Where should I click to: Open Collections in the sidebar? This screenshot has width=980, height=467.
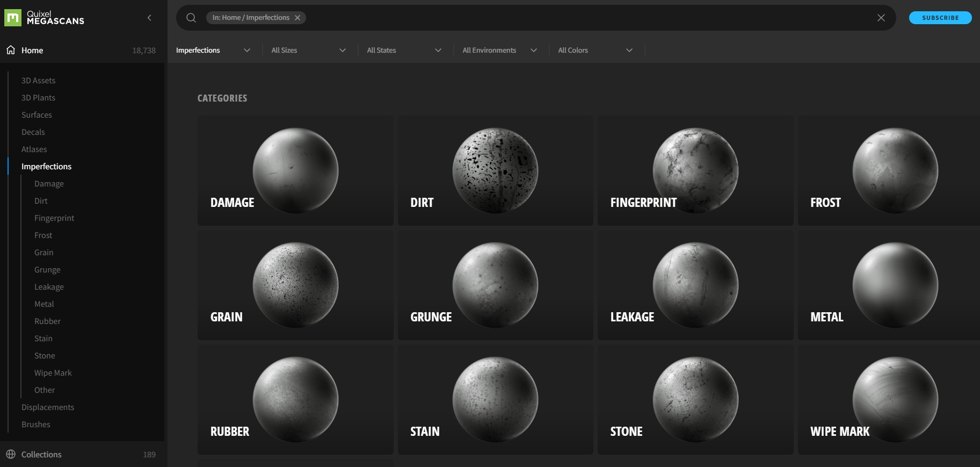coord(41,454)
